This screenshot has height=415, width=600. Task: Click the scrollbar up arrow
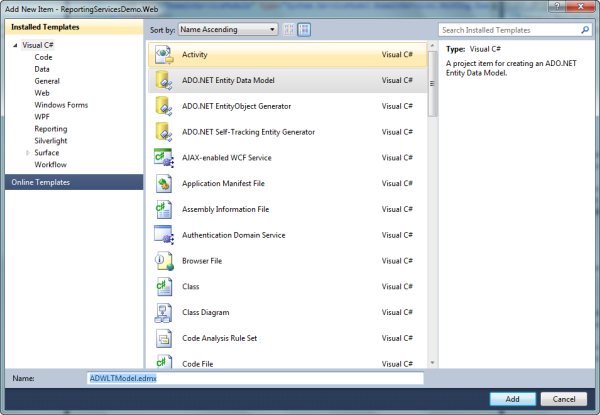tap(432, 46)
